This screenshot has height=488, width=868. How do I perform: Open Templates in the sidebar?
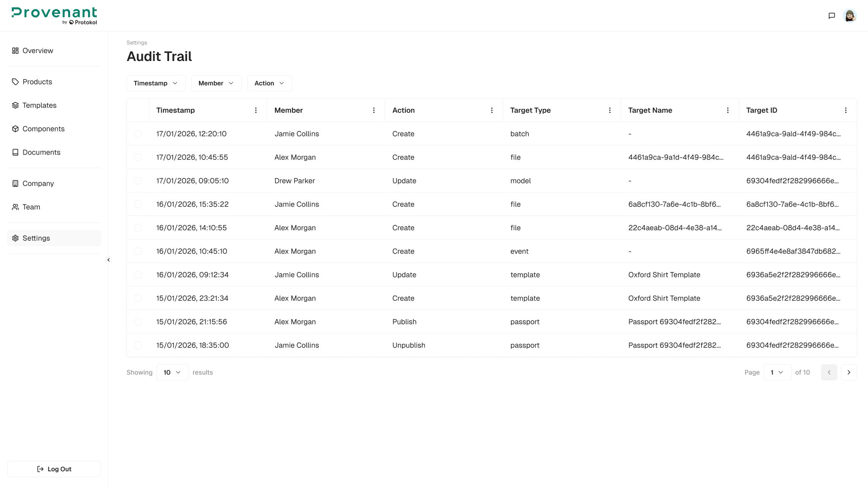(x=54, y=105)
